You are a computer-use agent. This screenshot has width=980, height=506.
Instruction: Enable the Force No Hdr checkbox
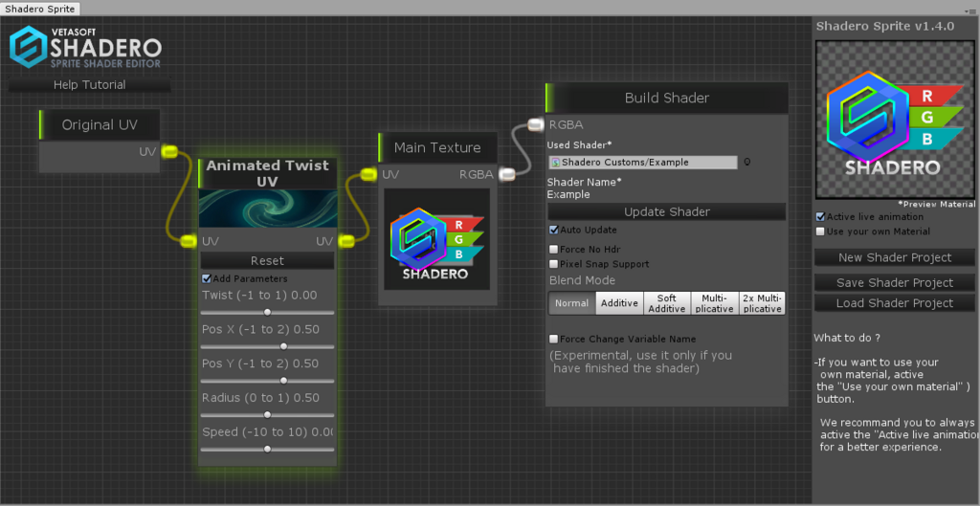coord(553,250)
